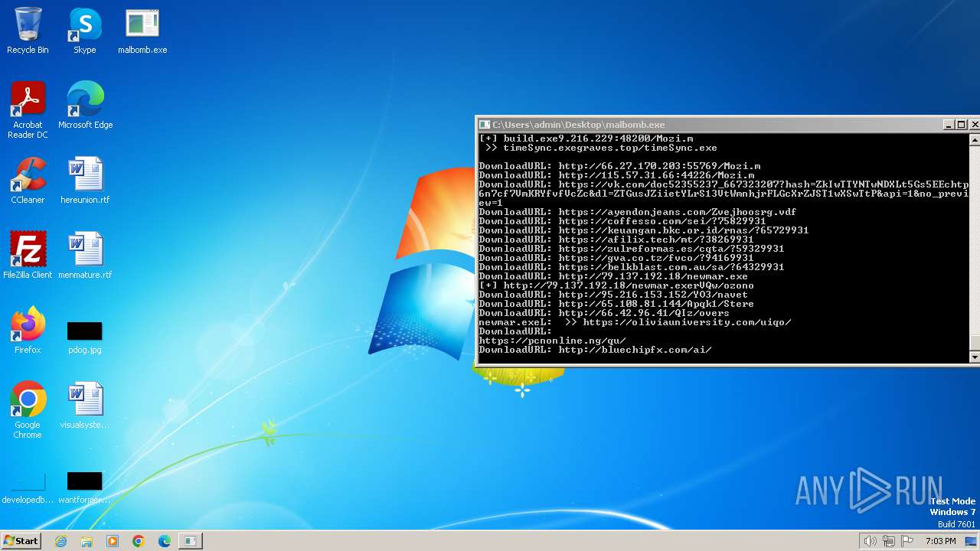This screenshot has height=551, width=980.
Task: Launch Internet Explorer from taskbar
Action: click(x=60, y=541)
